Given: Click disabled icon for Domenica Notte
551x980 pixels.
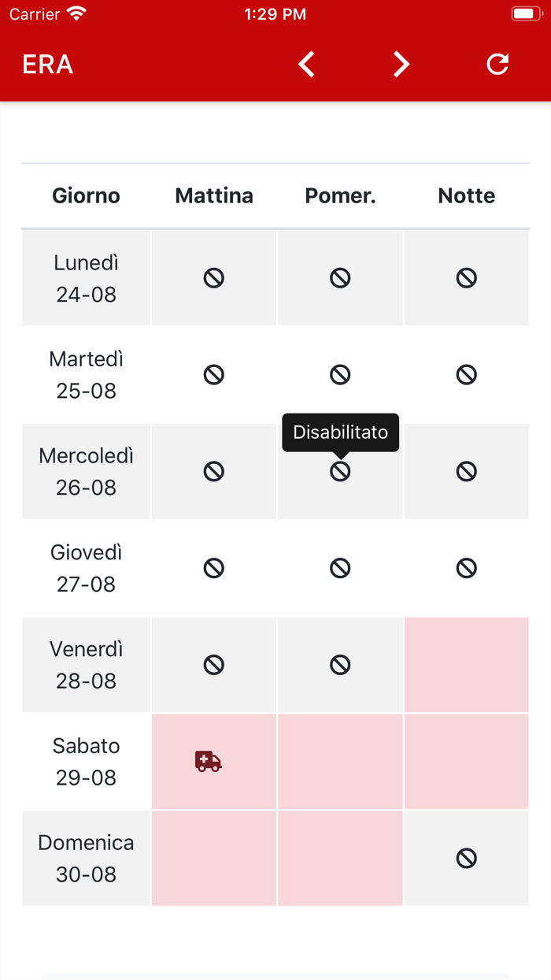Looking at the screenshot, I should 467,858.
